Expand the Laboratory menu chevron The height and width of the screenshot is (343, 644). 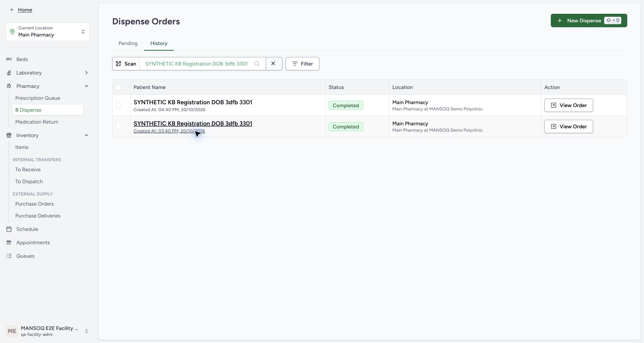(86, 73)
